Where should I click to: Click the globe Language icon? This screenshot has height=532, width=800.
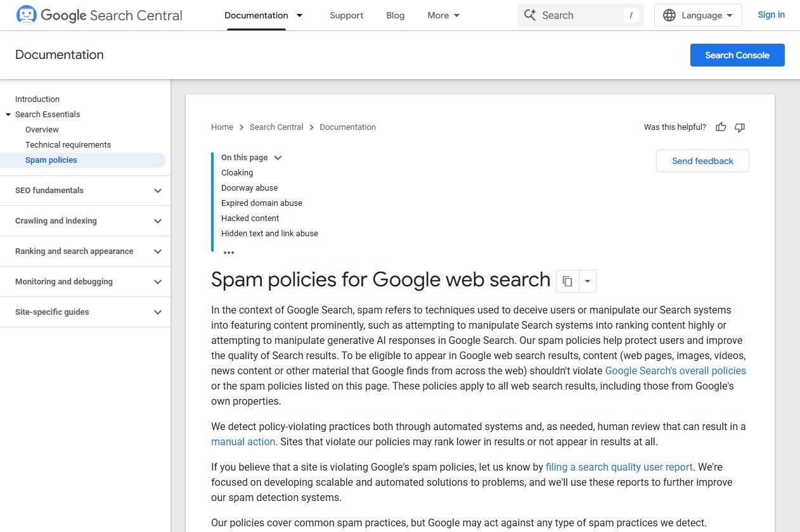(669, 15)
